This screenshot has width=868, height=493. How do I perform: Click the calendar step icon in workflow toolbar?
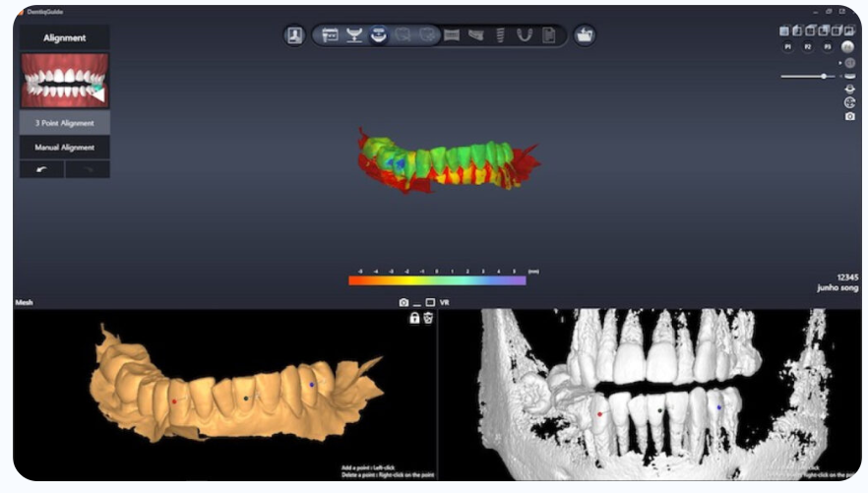point(330,35)
